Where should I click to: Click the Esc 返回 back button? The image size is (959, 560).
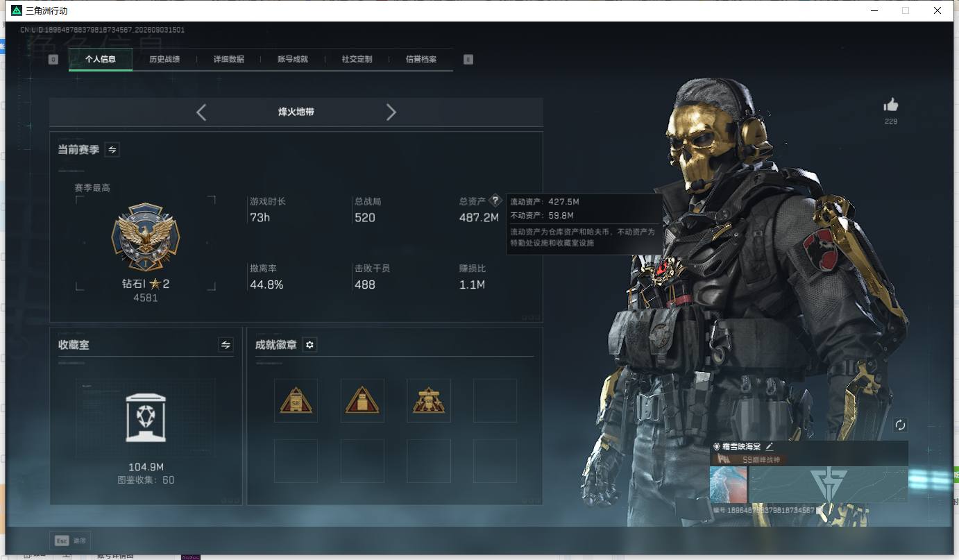[70, 541]
